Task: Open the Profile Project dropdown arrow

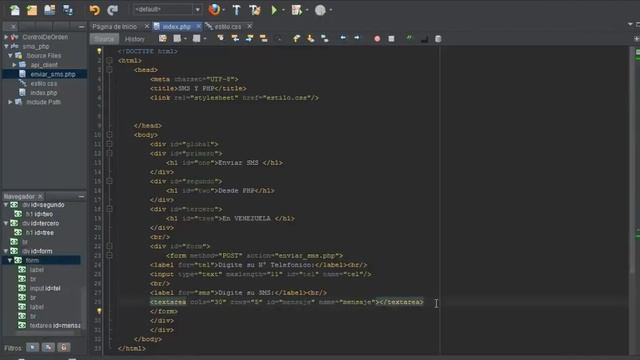Action: pyautogui.click(x=330, y=10)
